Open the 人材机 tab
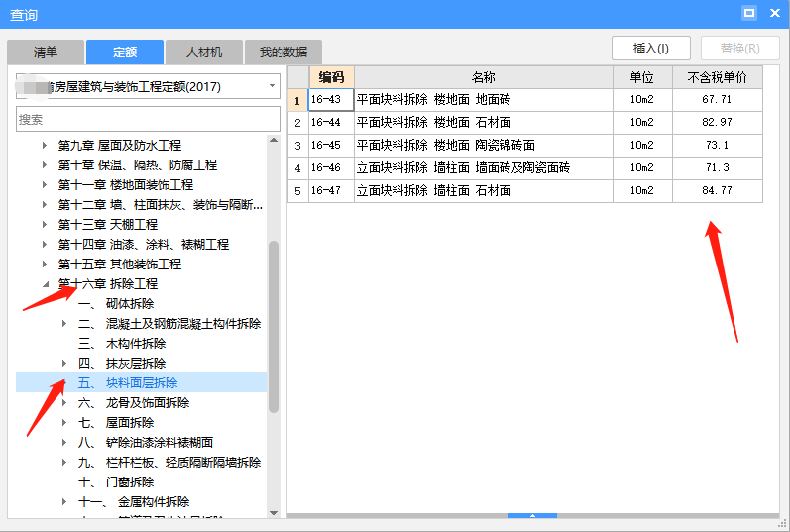 tap(204, 52)
